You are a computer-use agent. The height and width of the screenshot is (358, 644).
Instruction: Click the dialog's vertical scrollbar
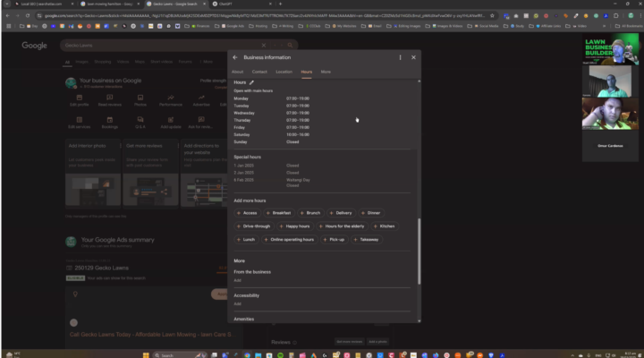click(419, 251)
